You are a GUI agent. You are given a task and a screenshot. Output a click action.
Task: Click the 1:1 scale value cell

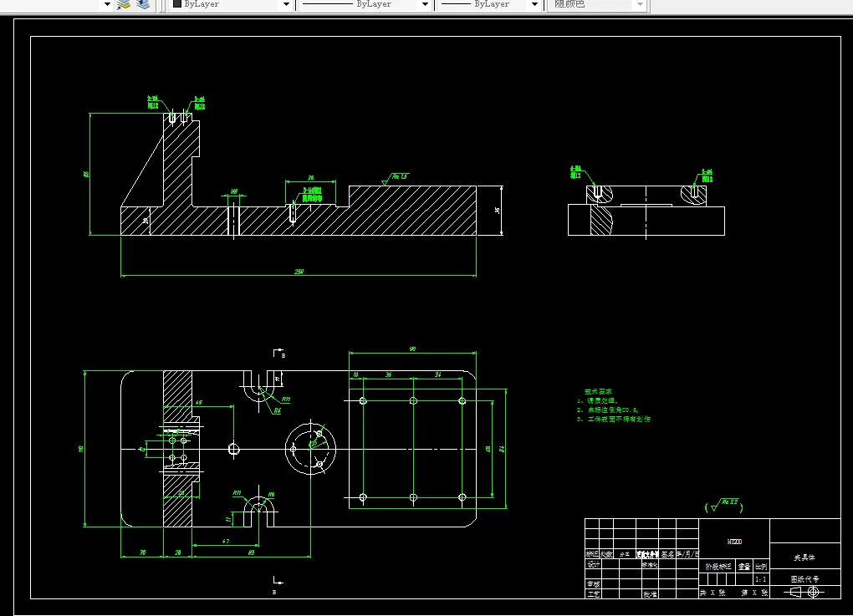point(760,579)
